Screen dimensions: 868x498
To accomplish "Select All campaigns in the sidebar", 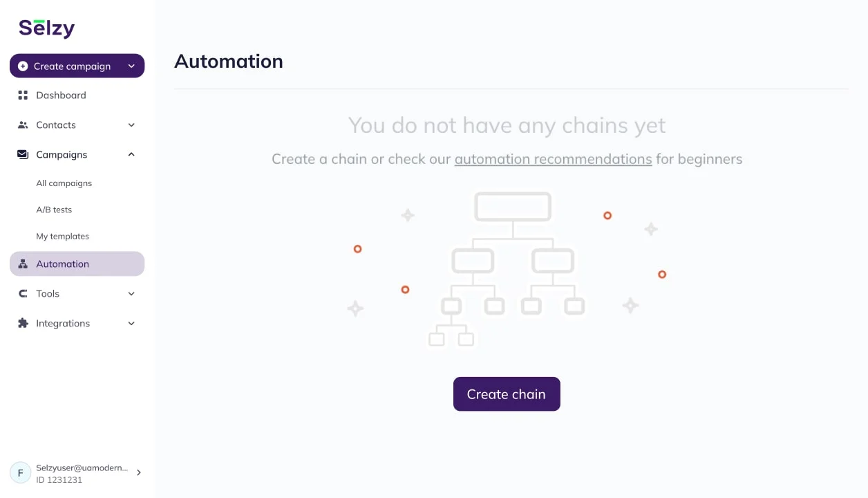I will pyautogui.click(x=64, y=183).
